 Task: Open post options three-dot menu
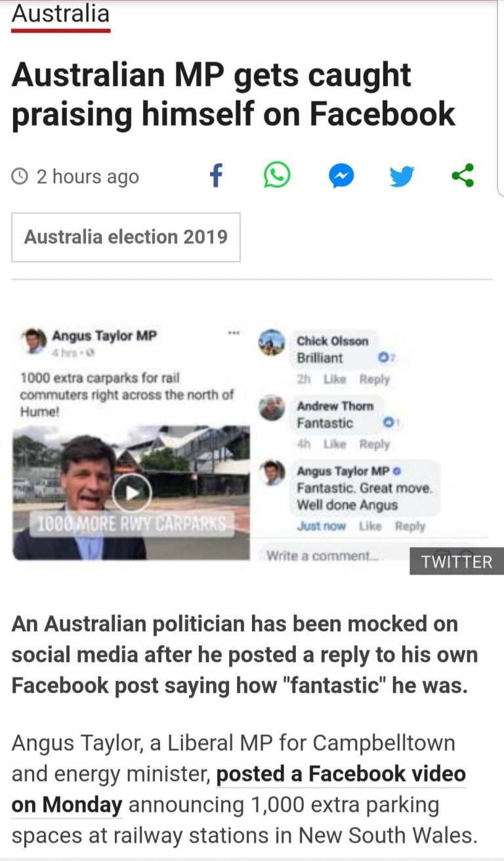click(x=233, y=334)
